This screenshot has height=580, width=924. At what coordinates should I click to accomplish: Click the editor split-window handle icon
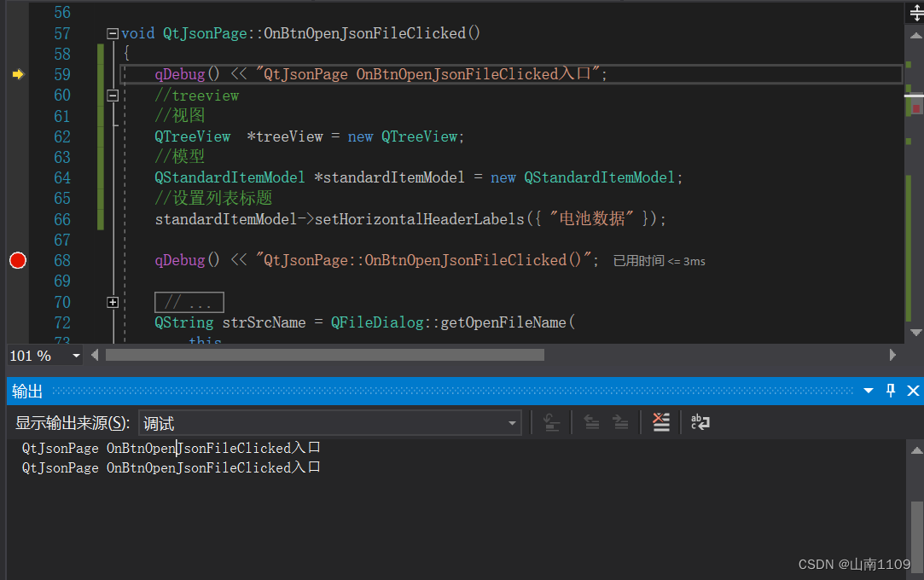click(915, 13)
